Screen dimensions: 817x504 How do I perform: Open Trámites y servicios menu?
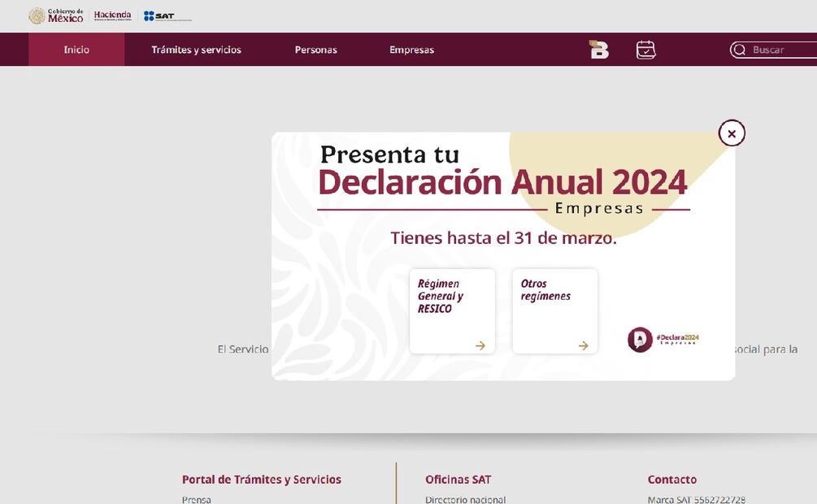196,50
